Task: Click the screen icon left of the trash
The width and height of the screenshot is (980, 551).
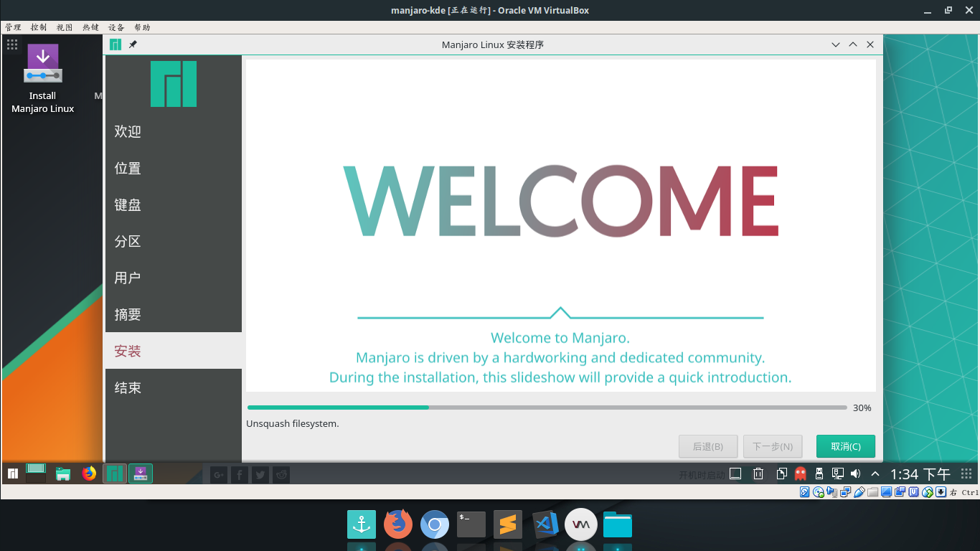Action: (735, 474)
